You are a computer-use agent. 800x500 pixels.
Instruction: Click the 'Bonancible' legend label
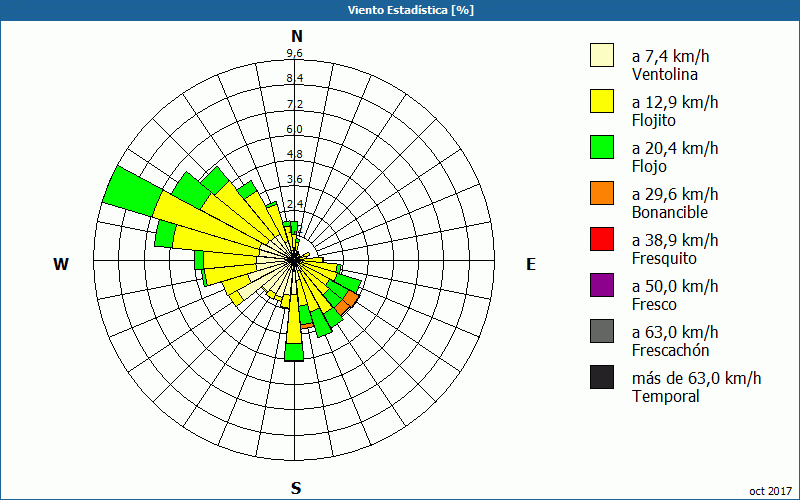point(669,212)
